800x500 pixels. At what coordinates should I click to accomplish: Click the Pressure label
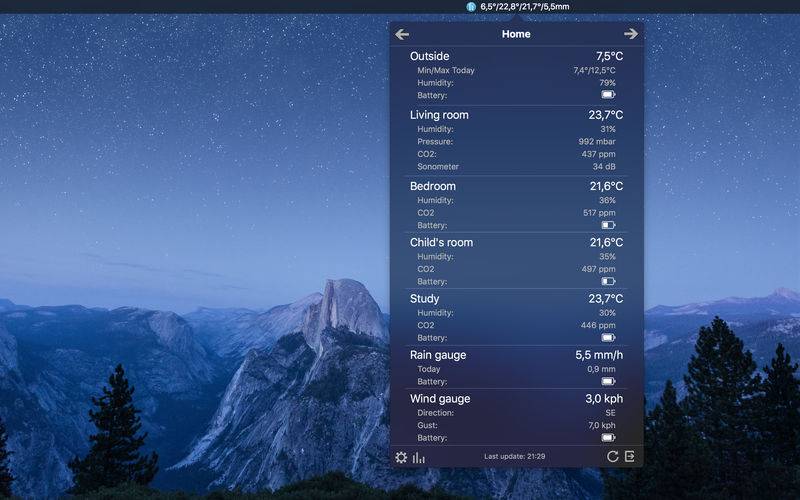click(435, 141)
